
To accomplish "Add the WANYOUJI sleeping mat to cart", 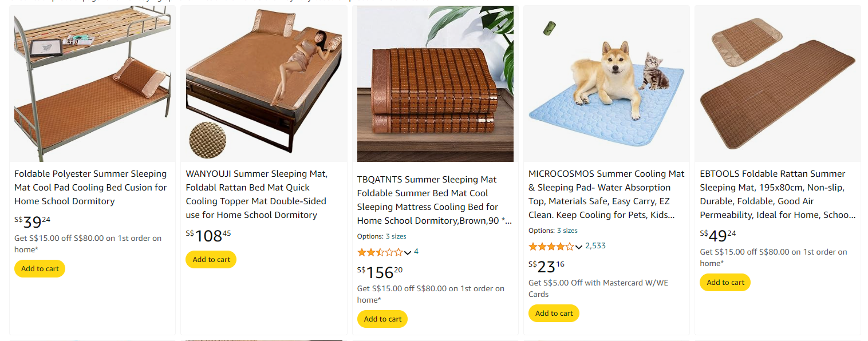I will (211, 260).
